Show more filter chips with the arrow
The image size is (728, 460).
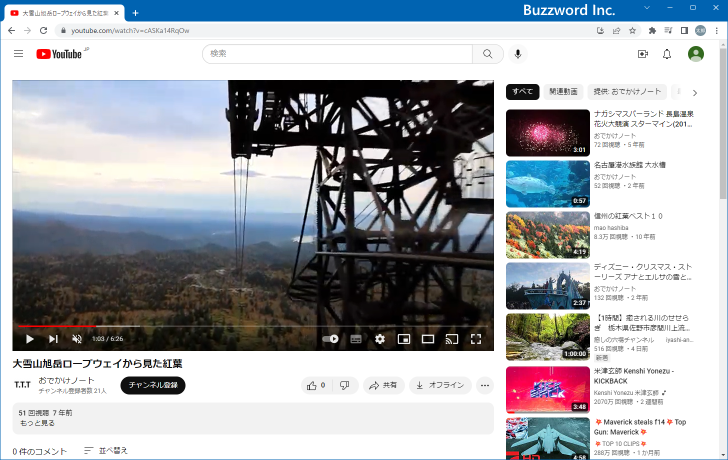pos(695,93)
